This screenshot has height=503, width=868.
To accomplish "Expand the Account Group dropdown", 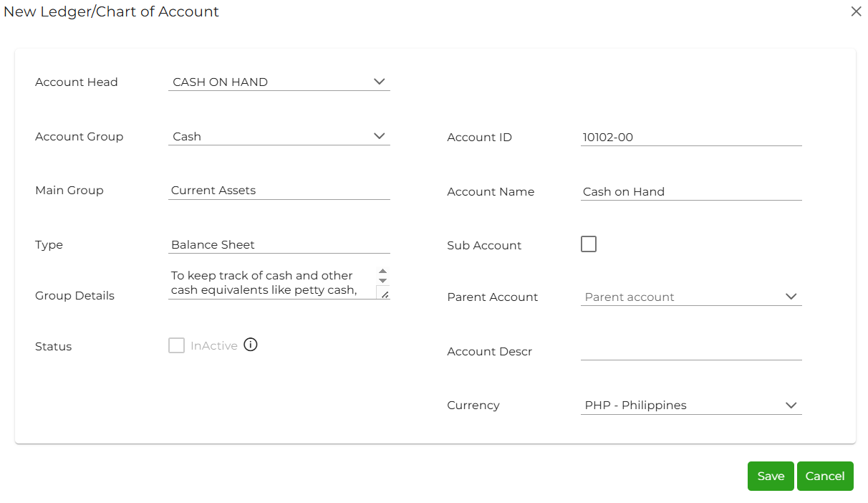I will point(279,136).
